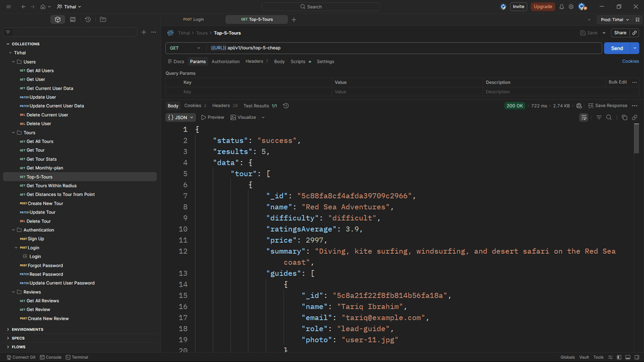Click the blue Send button
This screenshot has width=644, height=362.
coord(616,48)
